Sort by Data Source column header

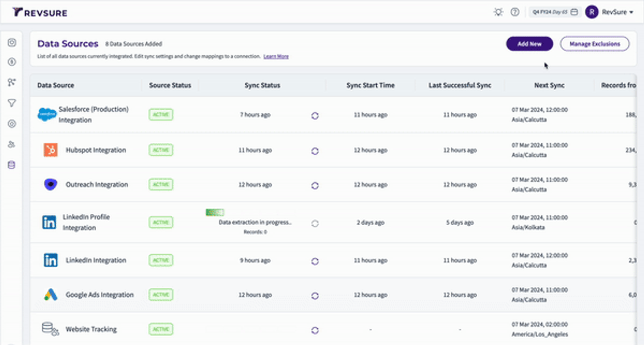pos(56,85)
